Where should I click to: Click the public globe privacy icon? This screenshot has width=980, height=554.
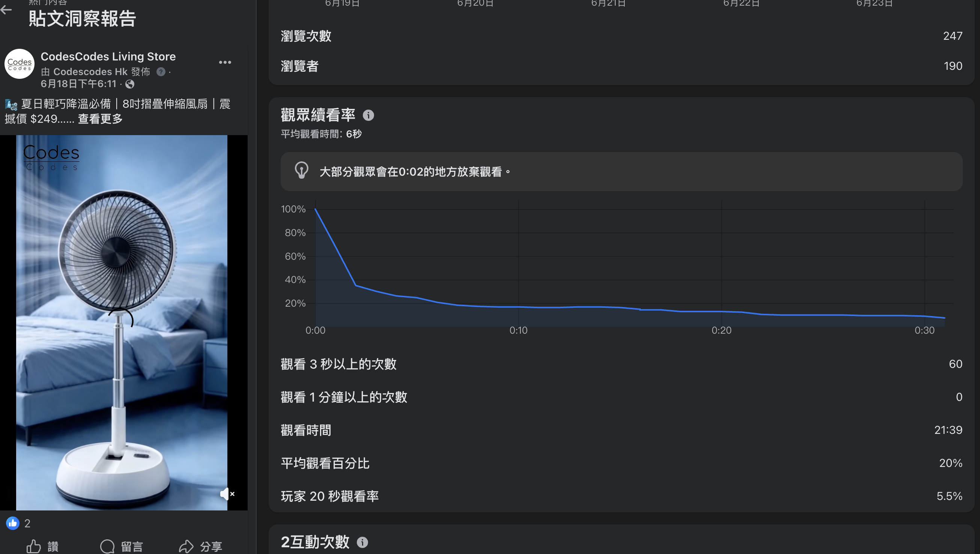pos(130,84)
